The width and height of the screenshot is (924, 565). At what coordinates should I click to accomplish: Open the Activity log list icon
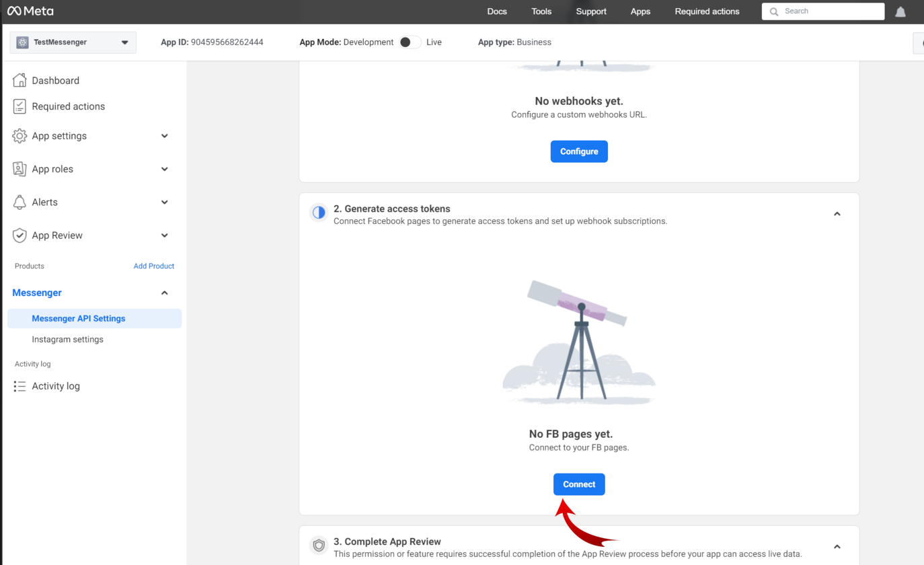tap(20, 385)
